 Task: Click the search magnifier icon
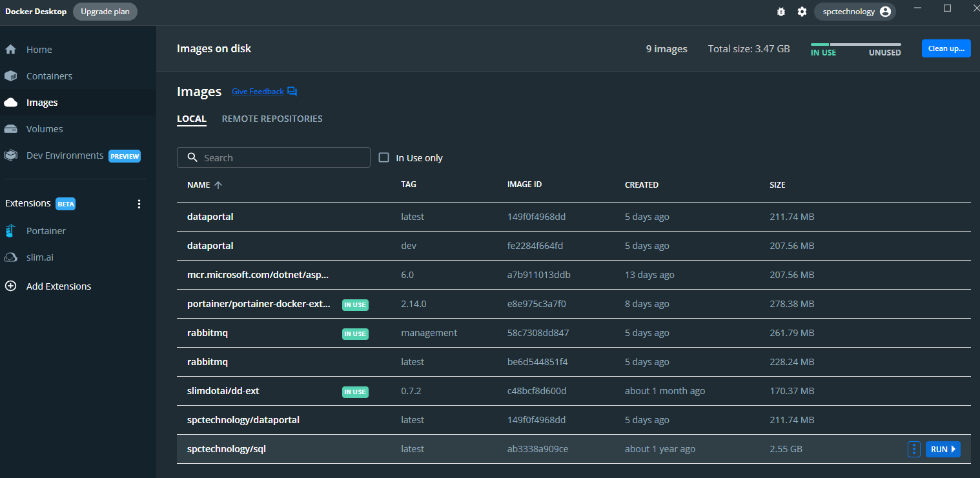tap(192, 157)
